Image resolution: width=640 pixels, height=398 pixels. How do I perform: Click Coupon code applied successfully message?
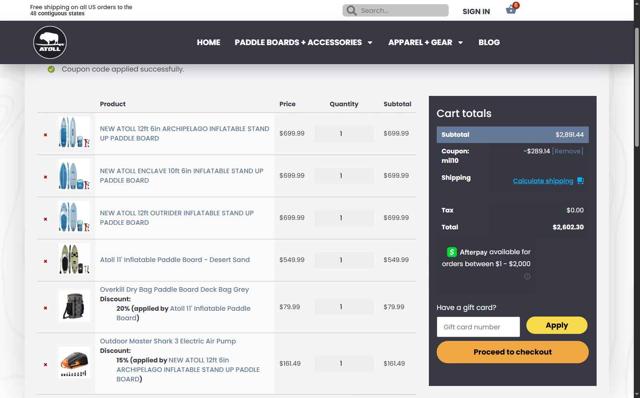(x=122, y=69)
